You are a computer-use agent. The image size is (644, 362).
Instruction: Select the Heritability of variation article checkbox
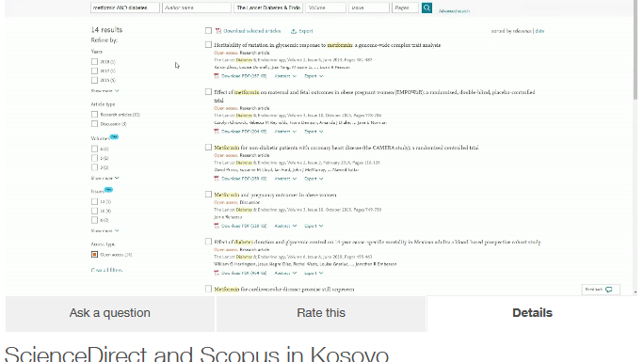pos(209,45)
